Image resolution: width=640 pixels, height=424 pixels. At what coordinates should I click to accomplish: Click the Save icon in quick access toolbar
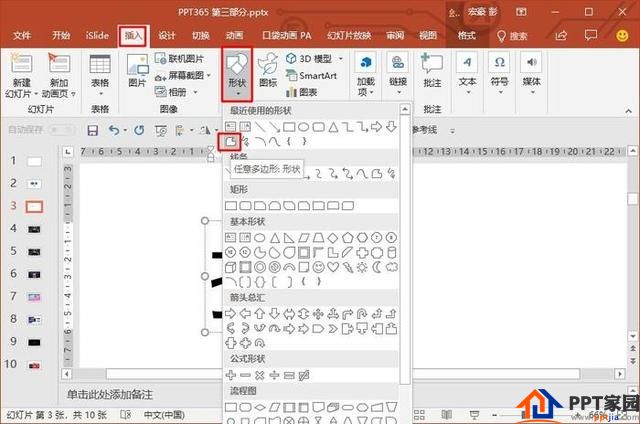93,130
